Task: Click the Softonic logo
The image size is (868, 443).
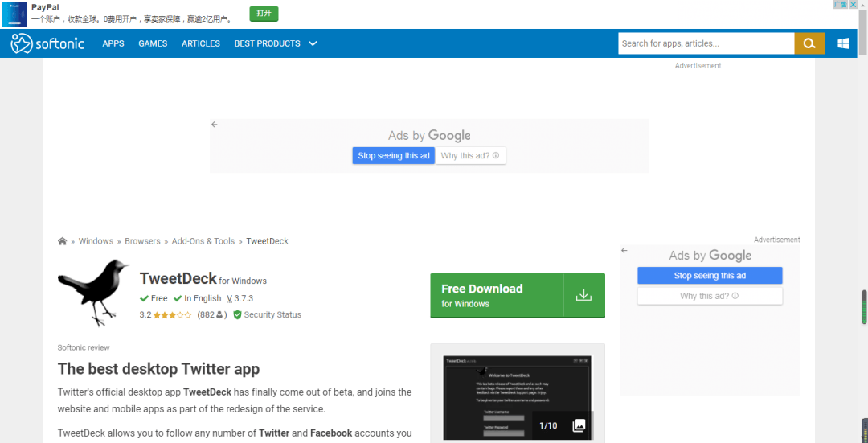Action: coord(47,43)
